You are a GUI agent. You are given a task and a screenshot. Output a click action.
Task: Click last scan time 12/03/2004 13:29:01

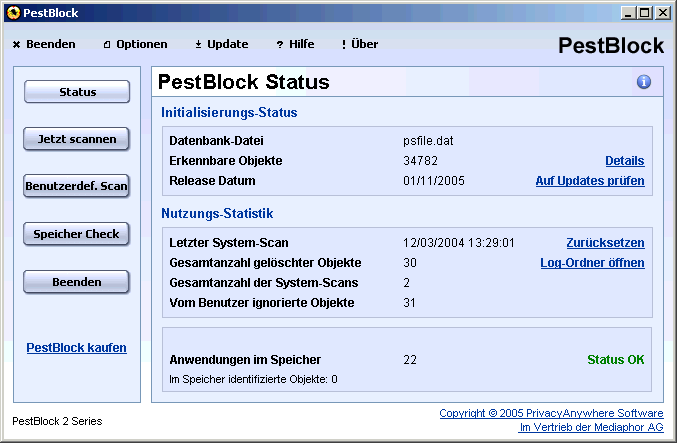pyautogui.click(x=459, y=243)
